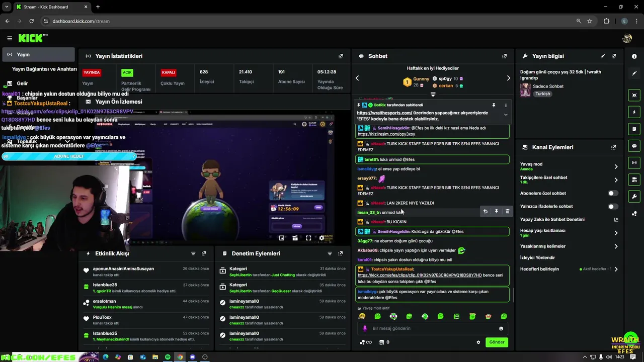The image size is (644, 362).
Task: Enable picture-in-picture on stream preview
Action: click(282, 238)
